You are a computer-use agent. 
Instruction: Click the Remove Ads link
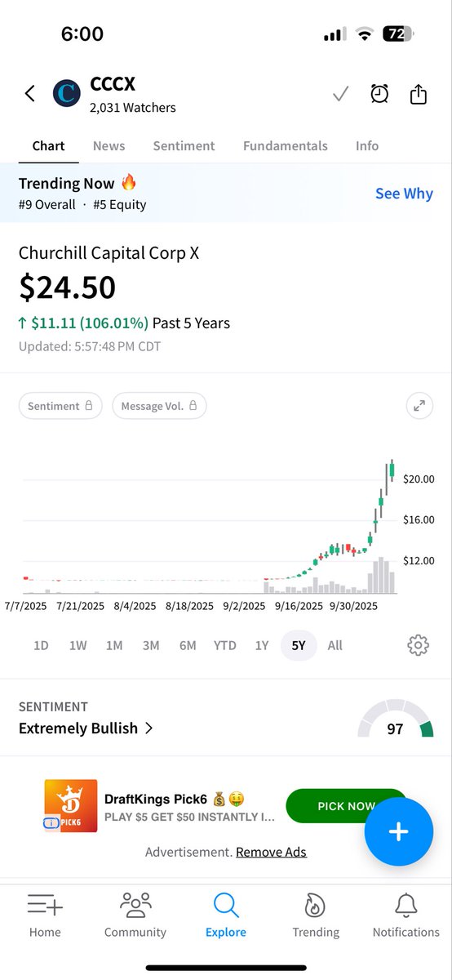[271, 852]
